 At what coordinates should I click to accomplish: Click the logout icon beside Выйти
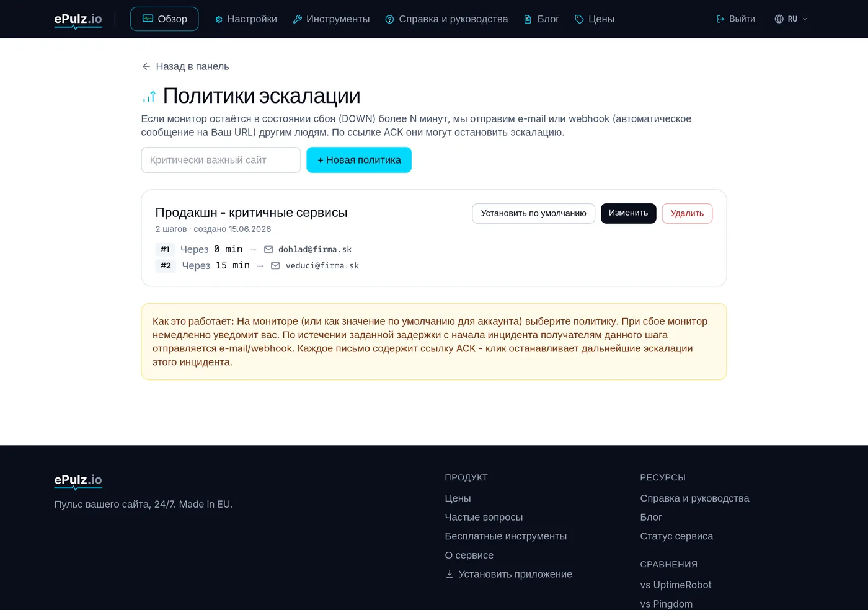720,19
